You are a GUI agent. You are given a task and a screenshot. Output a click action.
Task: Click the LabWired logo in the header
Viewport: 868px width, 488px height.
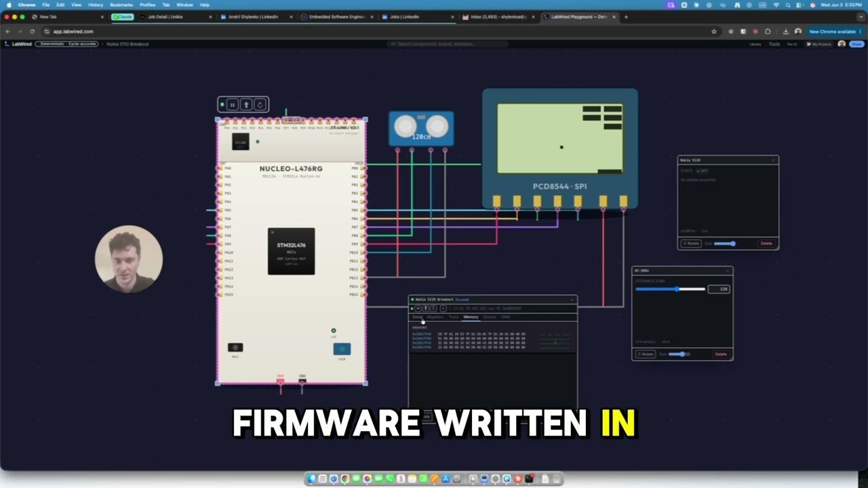coord(18,44)
